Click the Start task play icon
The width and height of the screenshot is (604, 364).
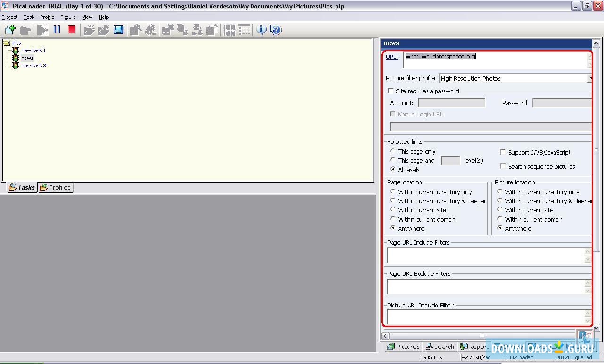click(x=43, y=30)
